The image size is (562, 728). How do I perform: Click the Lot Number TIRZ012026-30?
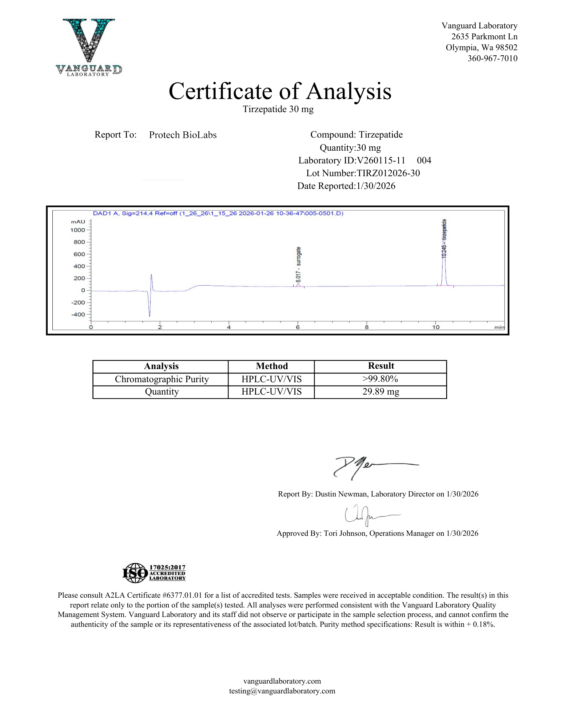tap(388, 173)
